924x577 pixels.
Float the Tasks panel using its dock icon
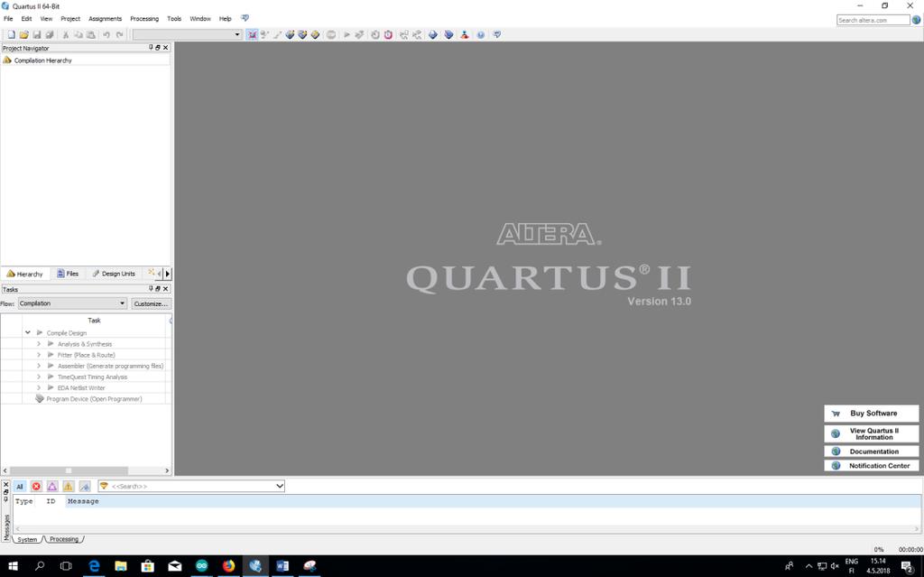coord(158,289)
